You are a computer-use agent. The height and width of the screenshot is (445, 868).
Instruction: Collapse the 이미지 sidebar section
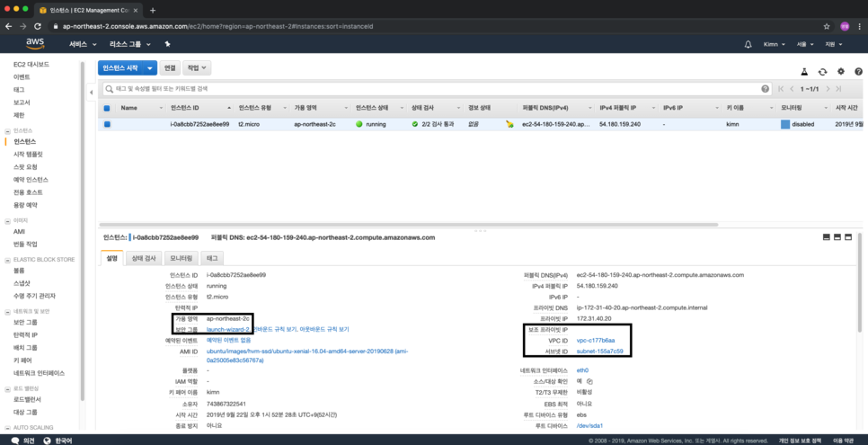point(8,220)
